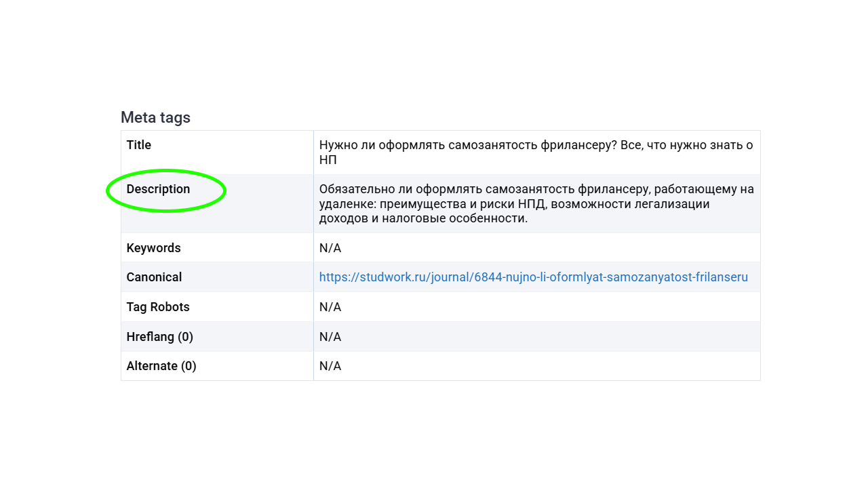868x488 pixels.
Task: Click the Russian title text starting 'Нужно ли'
Action: point(536,145)
